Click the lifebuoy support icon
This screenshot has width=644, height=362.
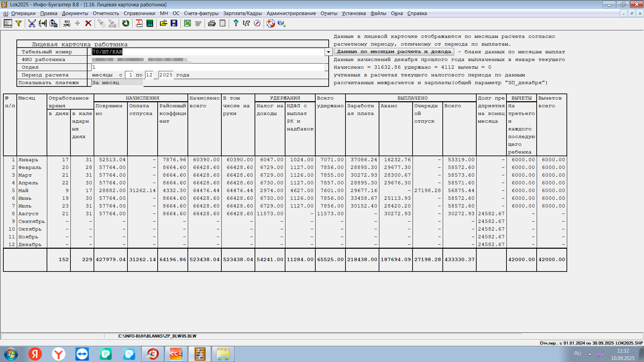(x=271, y=23)
